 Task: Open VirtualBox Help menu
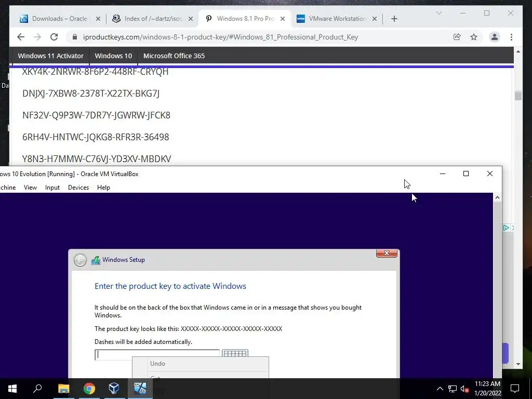(x=103, y=187)
